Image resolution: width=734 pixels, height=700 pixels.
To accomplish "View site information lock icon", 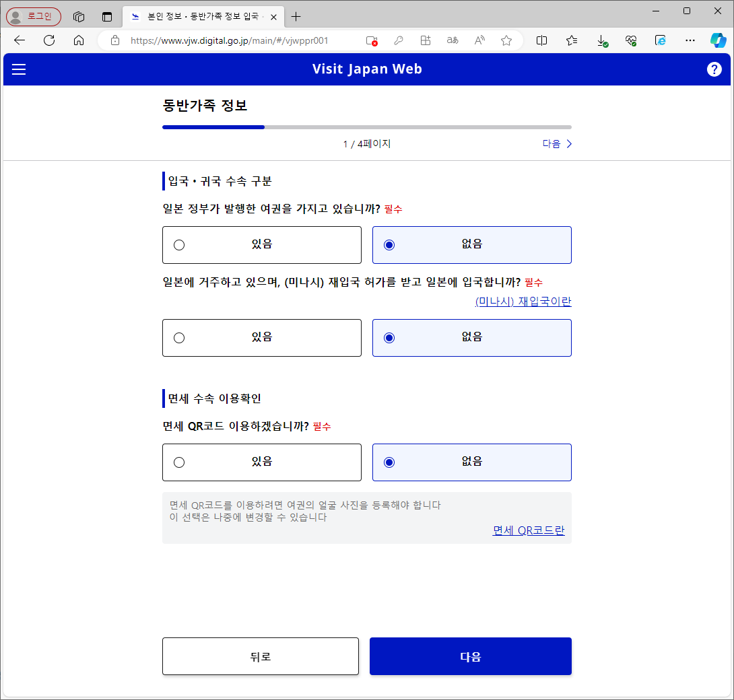I will [x=115, y=40].
